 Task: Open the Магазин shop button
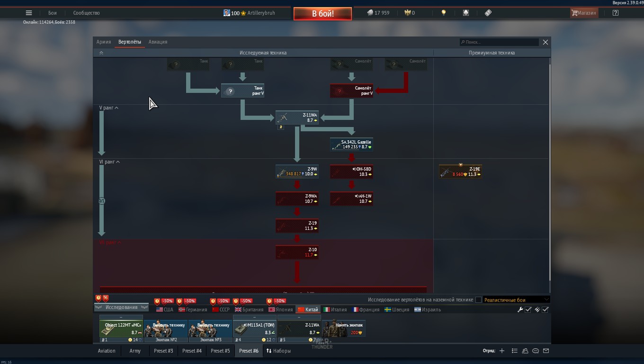584,13
